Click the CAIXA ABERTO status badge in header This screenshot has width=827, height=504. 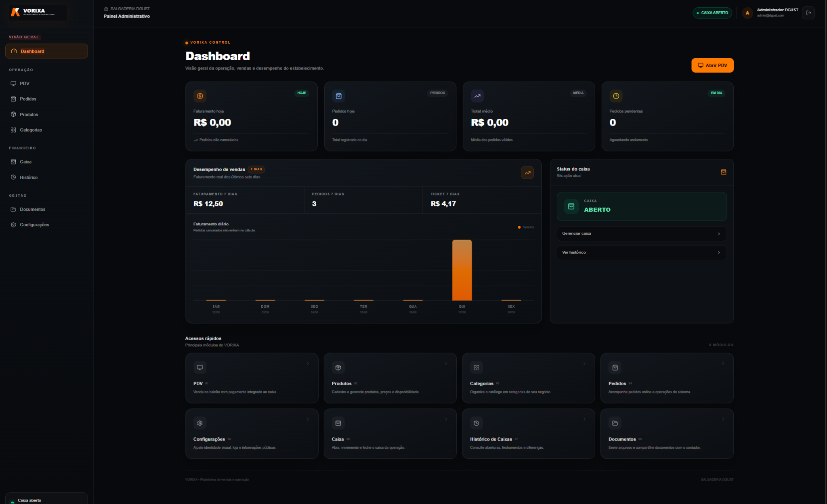(712, 13)
